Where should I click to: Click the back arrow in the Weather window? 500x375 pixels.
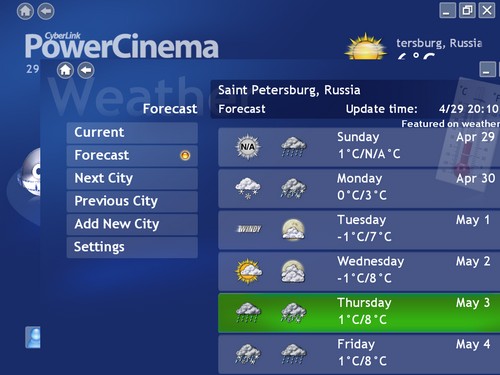[86, 70]
